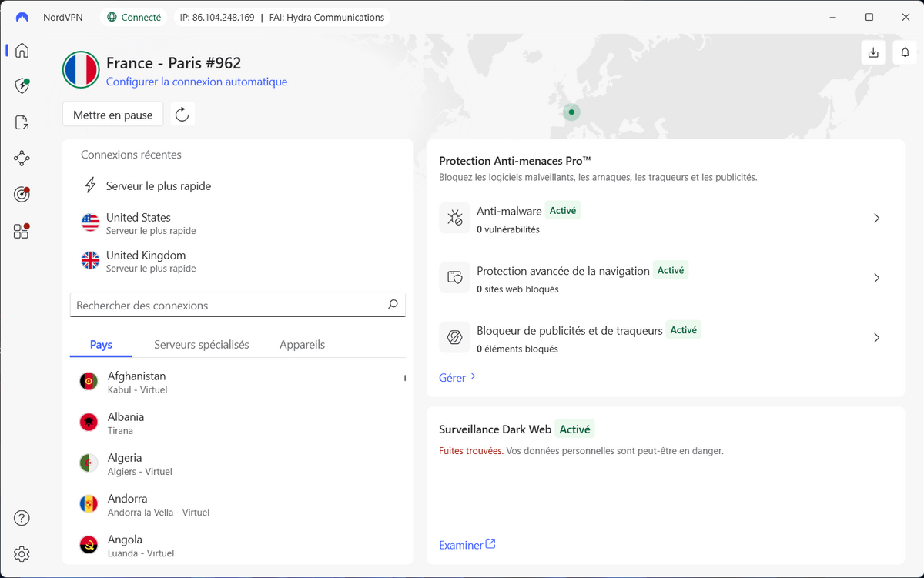Open the extras grid icon with red badge
This screenshot has width=924, height=578.
22,230
